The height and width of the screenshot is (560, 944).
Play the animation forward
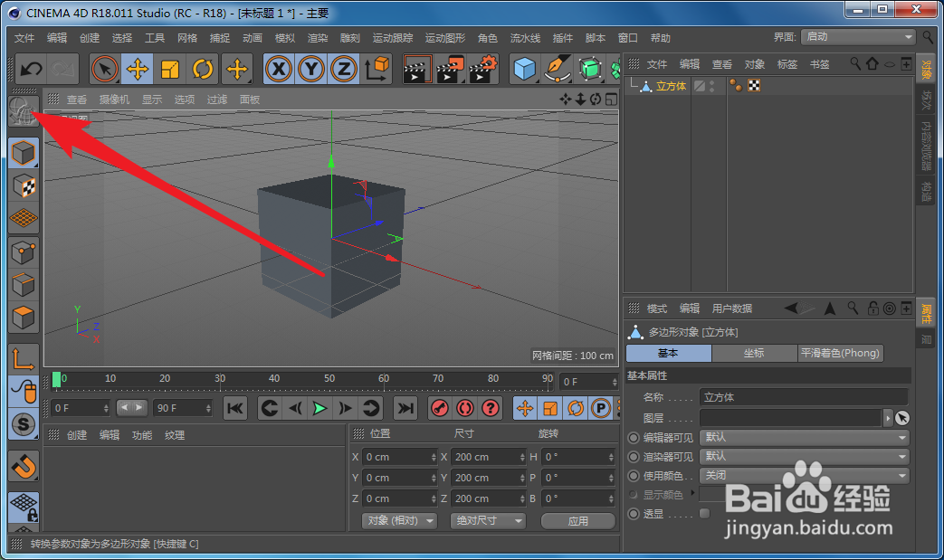(x=319, y=408)
